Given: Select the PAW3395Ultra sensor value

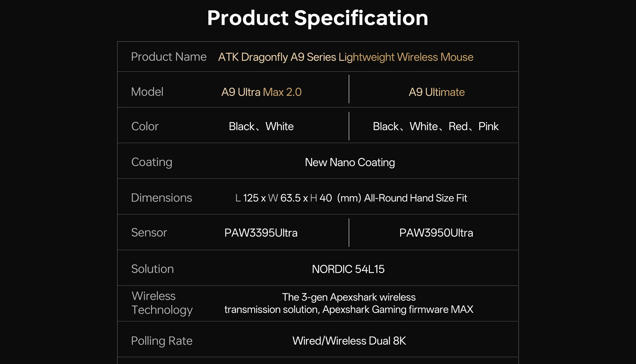Looking at the screenshot, I should (x=261, y=233).
